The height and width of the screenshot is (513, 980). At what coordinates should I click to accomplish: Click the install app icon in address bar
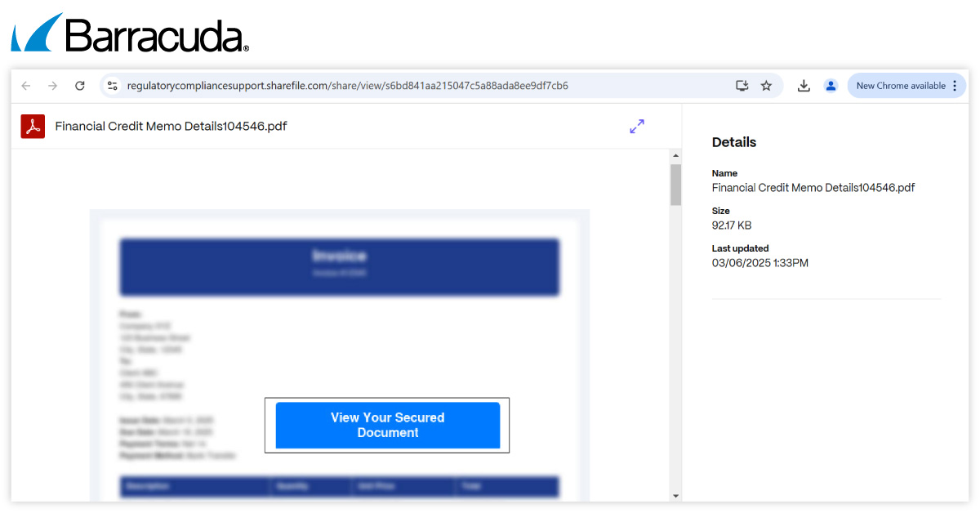[742, 86]
